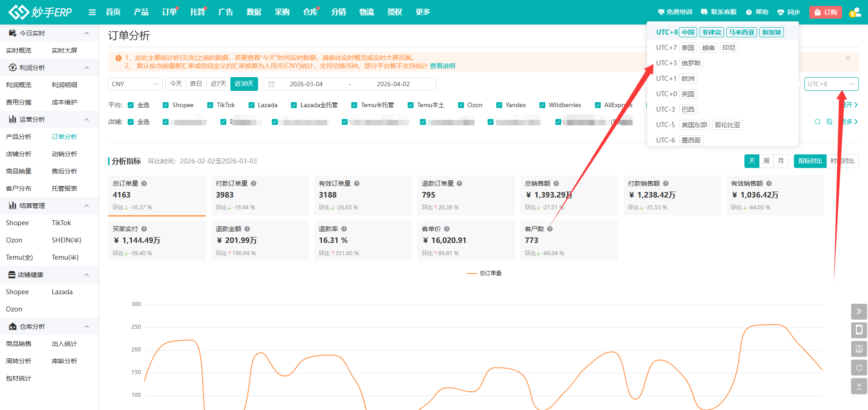868x410 pixels.
Task: Open the CNY currency dropdown
Action: (x=135, y=84)
